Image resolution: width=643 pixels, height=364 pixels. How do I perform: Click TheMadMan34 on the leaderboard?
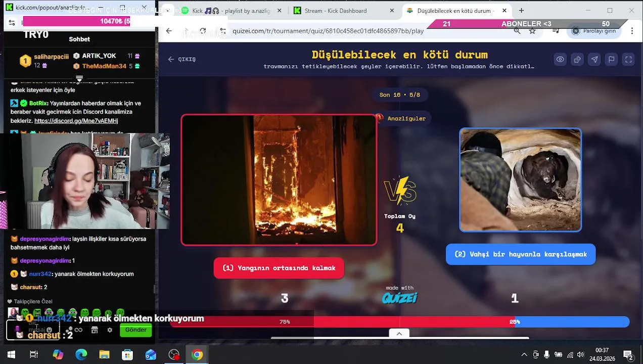click(104, 66)
